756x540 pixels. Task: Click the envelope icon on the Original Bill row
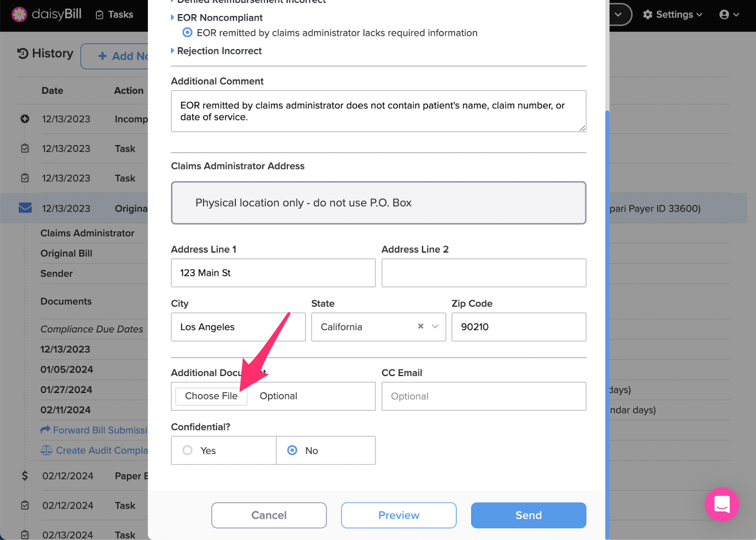point(25,208)
